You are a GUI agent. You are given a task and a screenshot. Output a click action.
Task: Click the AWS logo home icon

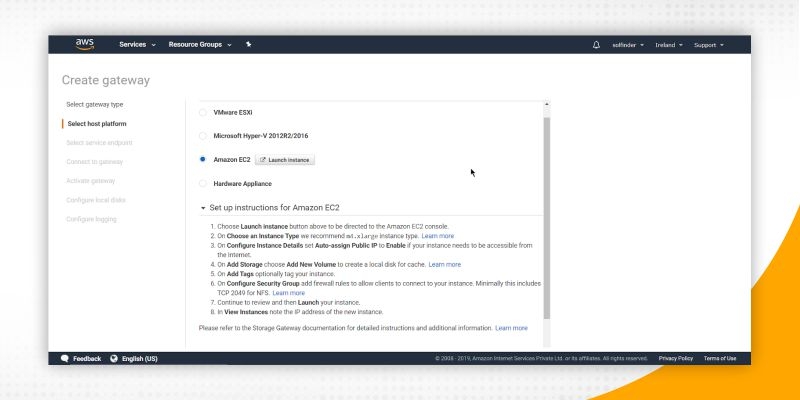point(84,44)
